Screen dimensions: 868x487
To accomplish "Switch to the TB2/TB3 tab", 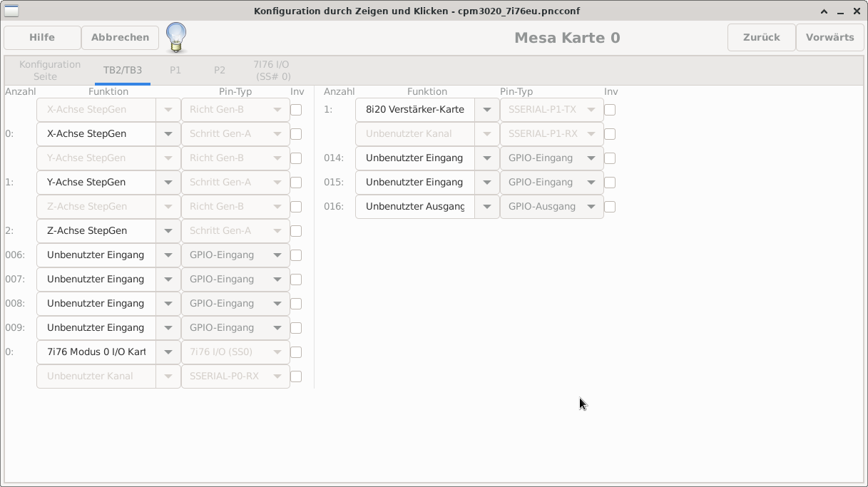I will tap(123, 70).
